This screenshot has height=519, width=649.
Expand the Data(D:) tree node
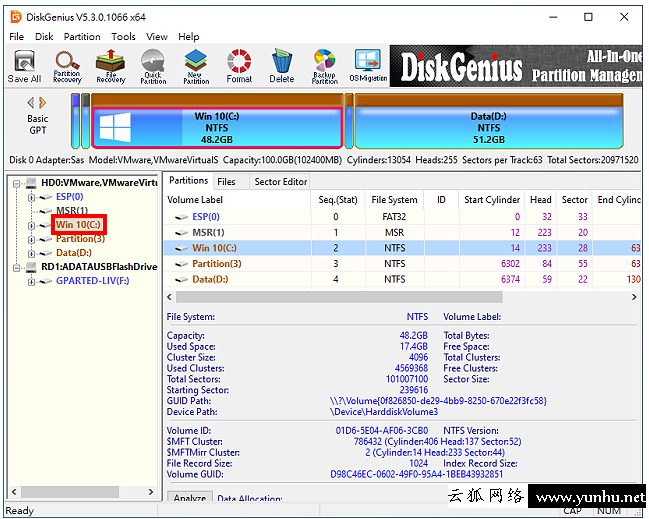click(31, 254)
